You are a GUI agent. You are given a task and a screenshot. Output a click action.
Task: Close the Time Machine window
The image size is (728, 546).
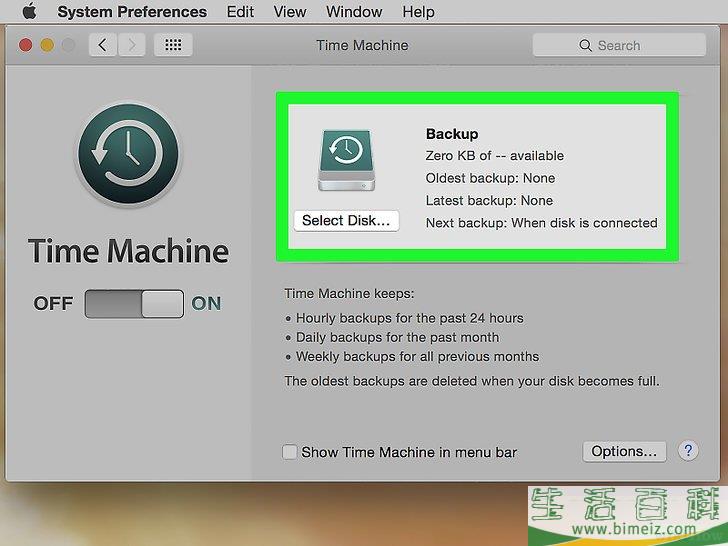[26, 46]
